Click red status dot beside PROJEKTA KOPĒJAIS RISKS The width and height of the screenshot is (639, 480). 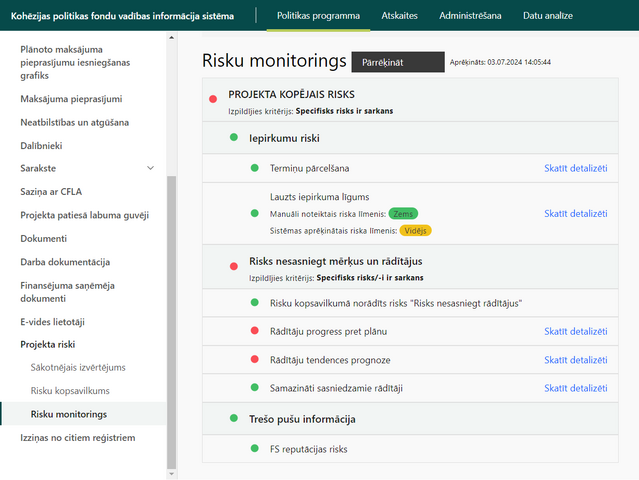coord(213,99)
